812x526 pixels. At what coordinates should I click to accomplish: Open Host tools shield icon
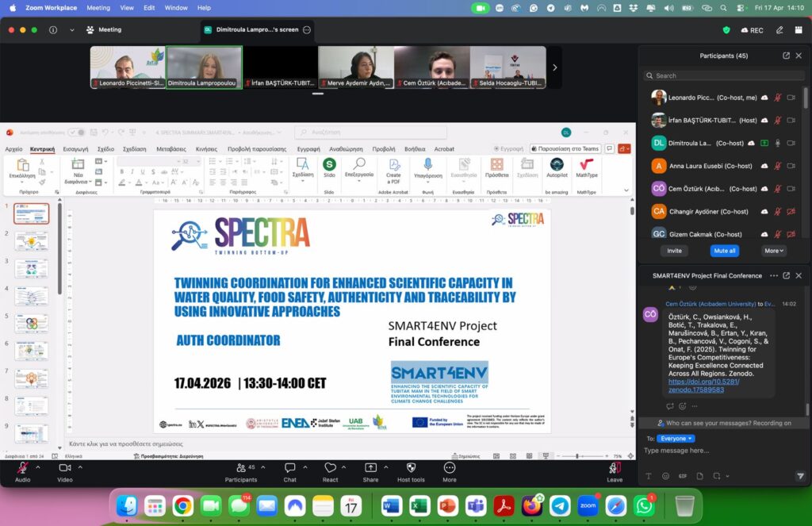[411, 468]
